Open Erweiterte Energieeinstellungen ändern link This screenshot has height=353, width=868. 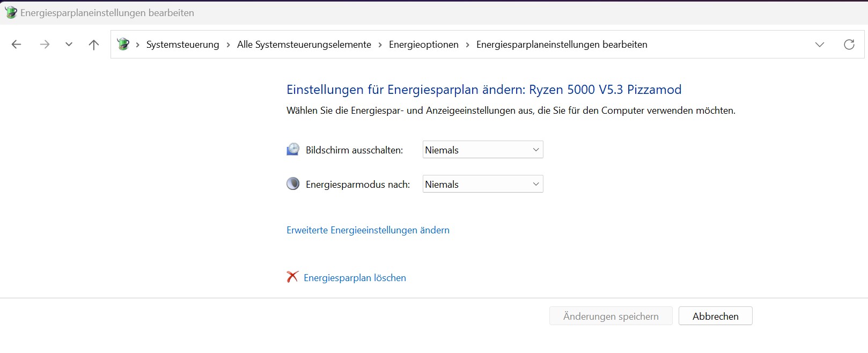(x=368, y=230)
